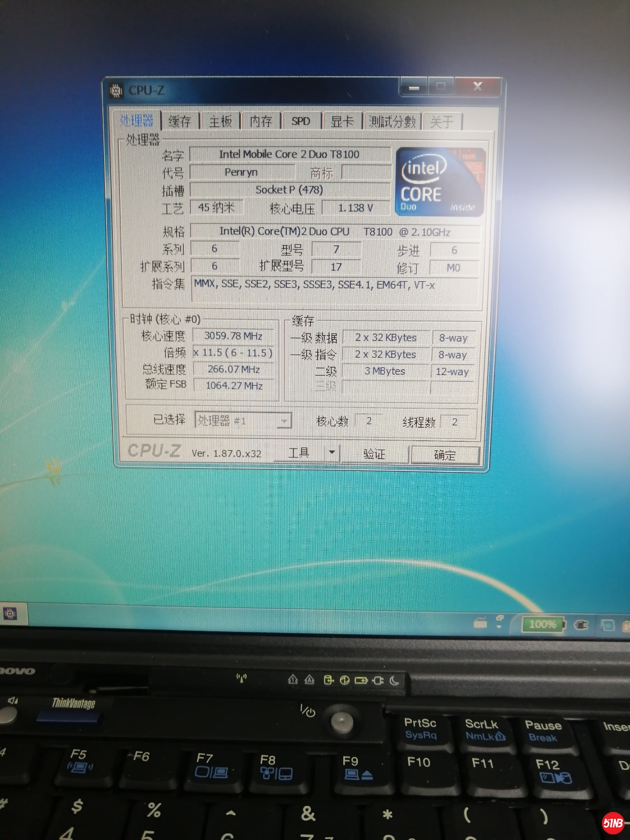Click the green 100% battery gauge

pyautogui.click(x=543, y=624)
